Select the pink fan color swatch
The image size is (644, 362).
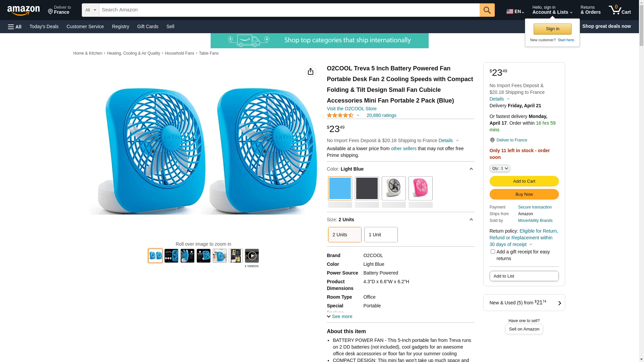pos(420,188)
